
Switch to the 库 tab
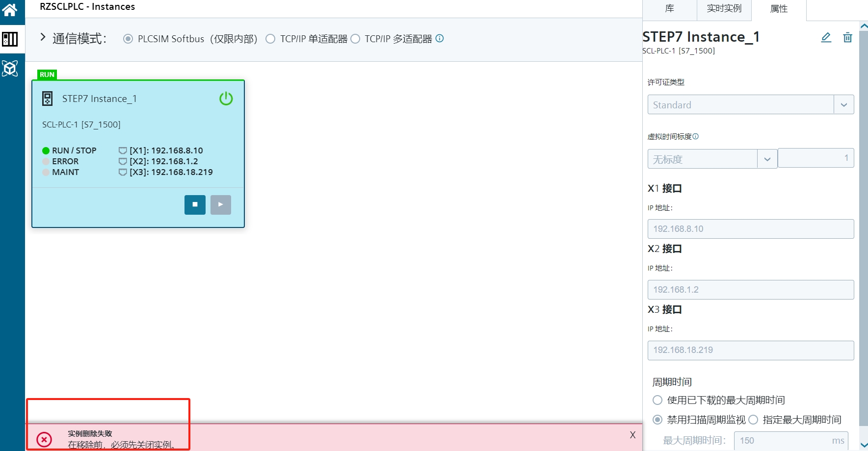(669, 9)
